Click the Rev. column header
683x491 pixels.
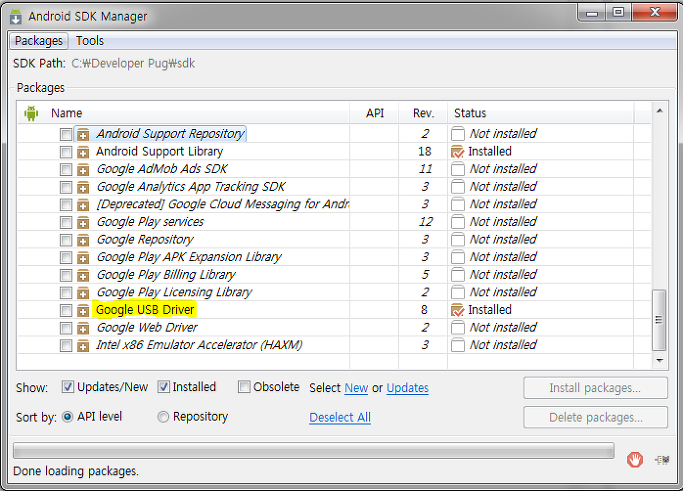(423, 113)
